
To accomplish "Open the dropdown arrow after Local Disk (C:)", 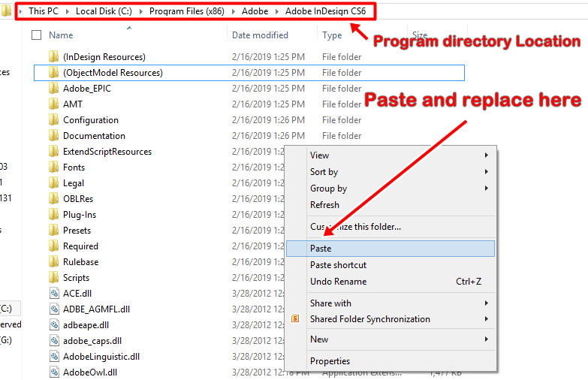I will click(x=141, y=11).
